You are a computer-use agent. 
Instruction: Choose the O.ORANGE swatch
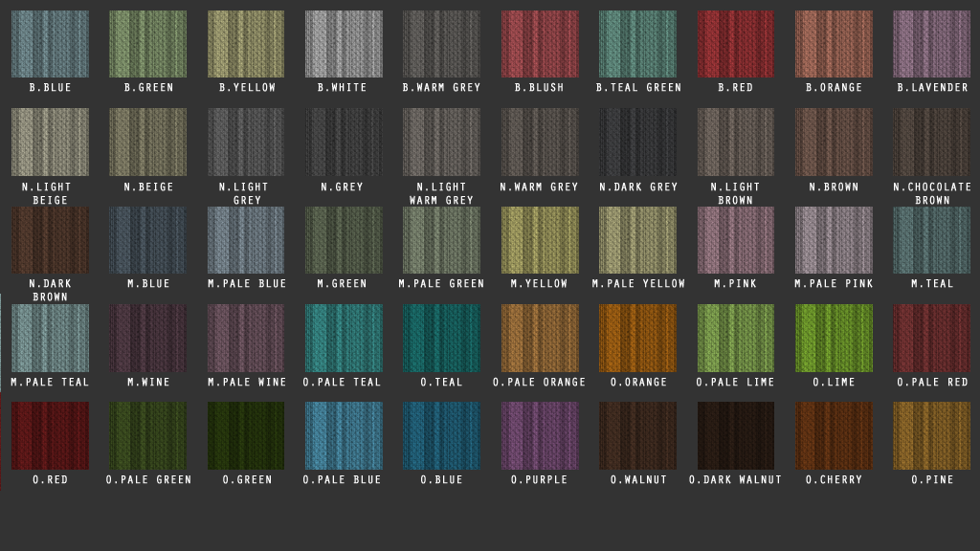pyautogui.click(x=637, y=338)
